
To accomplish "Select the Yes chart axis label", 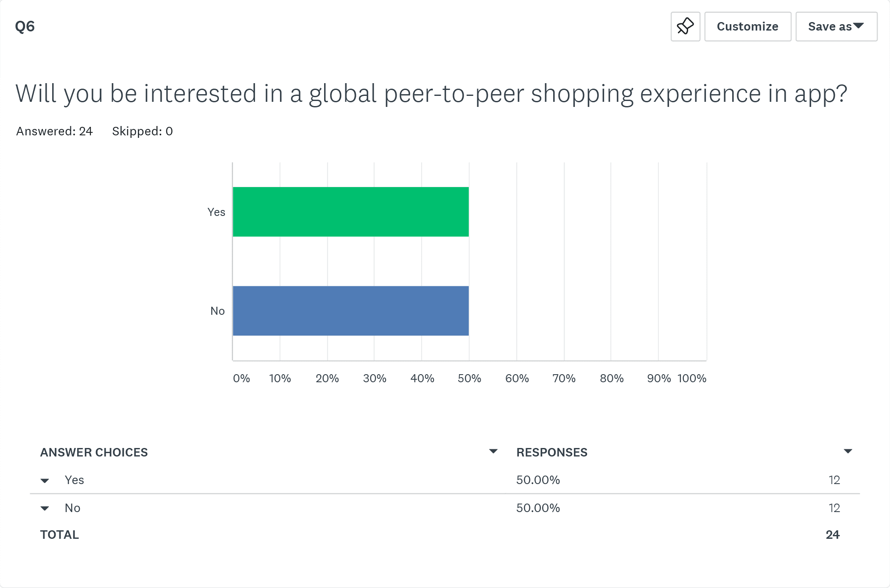I will tap(216, 212).
